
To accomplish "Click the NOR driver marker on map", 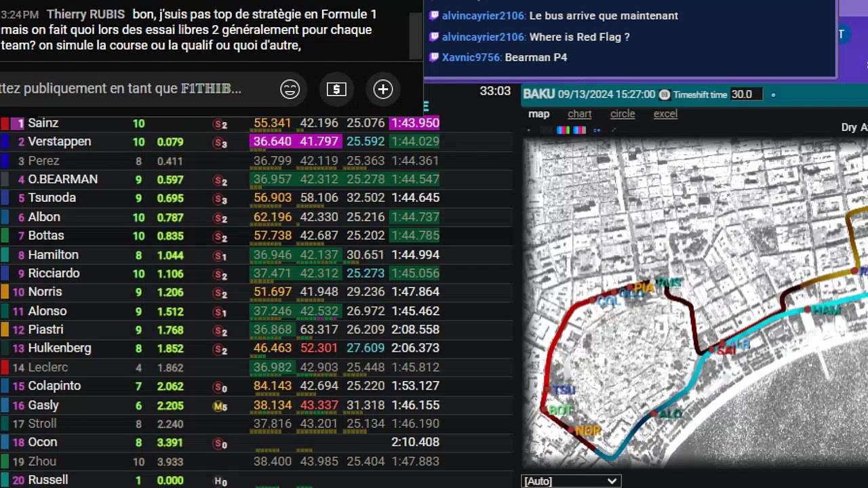I will (x=588, y=430).
